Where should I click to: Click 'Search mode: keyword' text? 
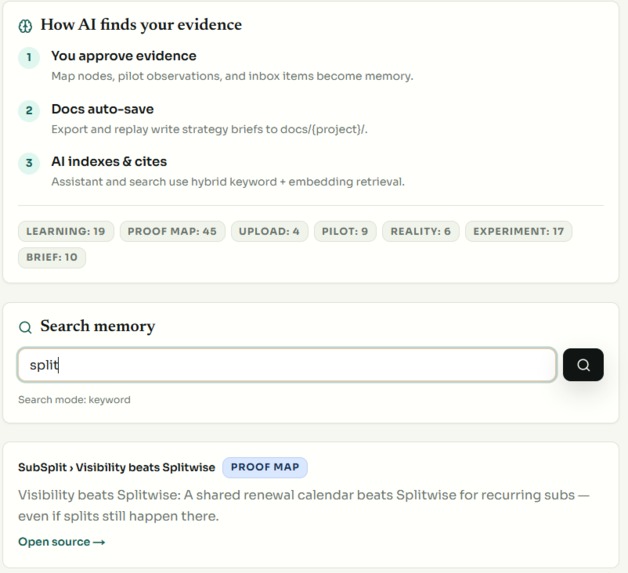click(x=74, y=400)
